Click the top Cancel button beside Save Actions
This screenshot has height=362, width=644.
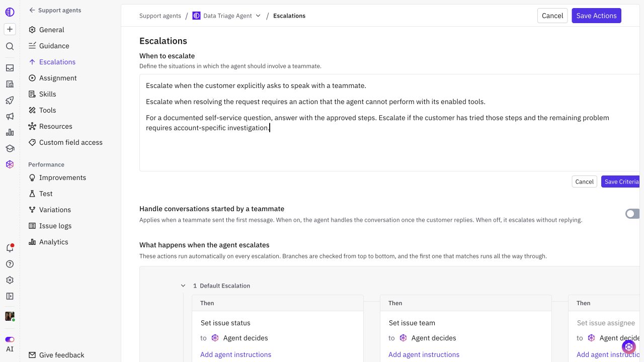pos(552,16)
